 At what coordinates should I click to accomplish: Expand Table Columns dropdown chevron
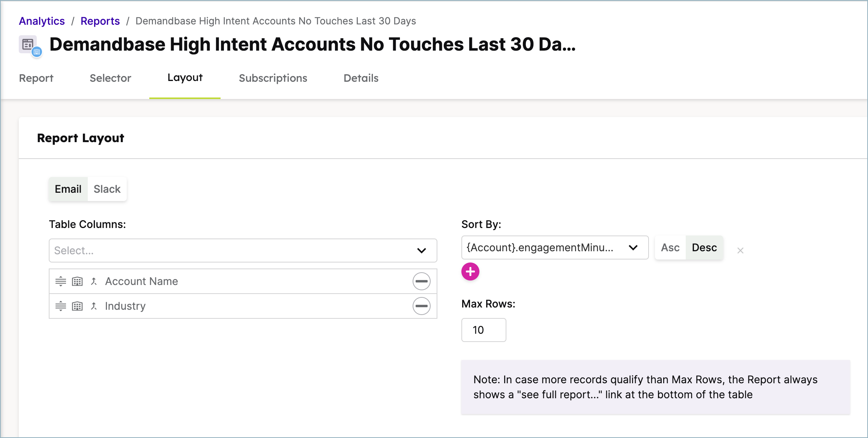pyautogui.click(x=422, y=250)
